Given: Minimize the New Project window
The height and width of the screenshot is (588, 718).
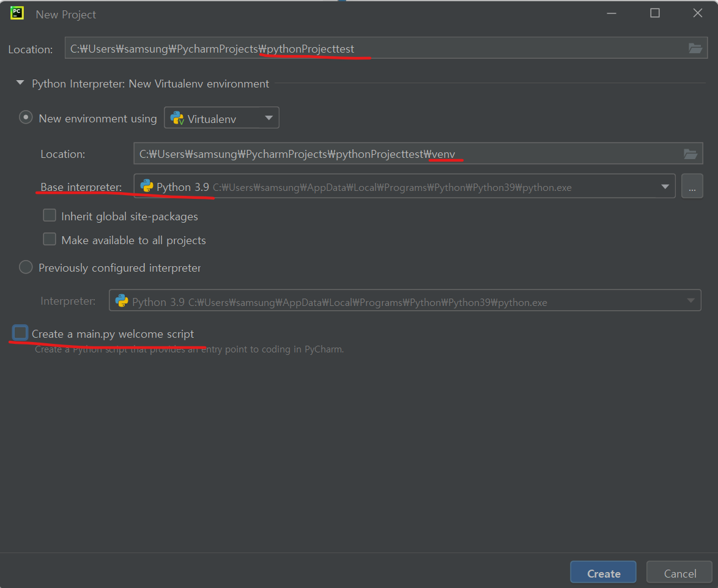Looking at the screenshot, I should tap(612, 13).
